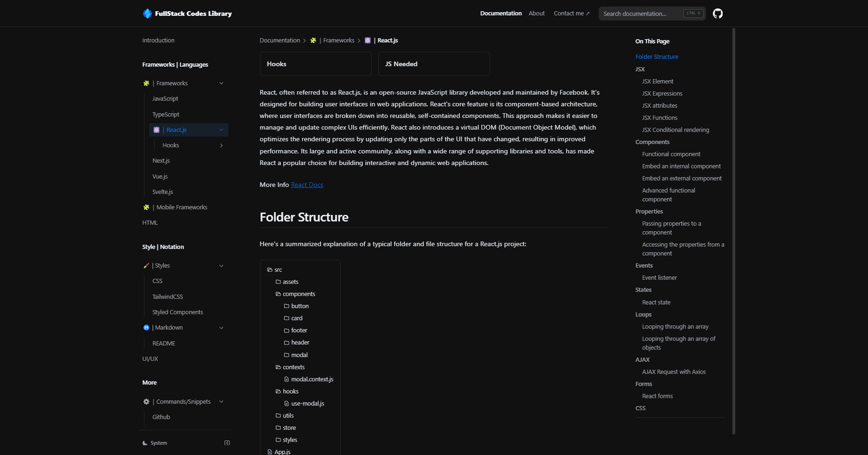Open the Contact me nav link
The image size is (868, 455).
coord(572,14)
